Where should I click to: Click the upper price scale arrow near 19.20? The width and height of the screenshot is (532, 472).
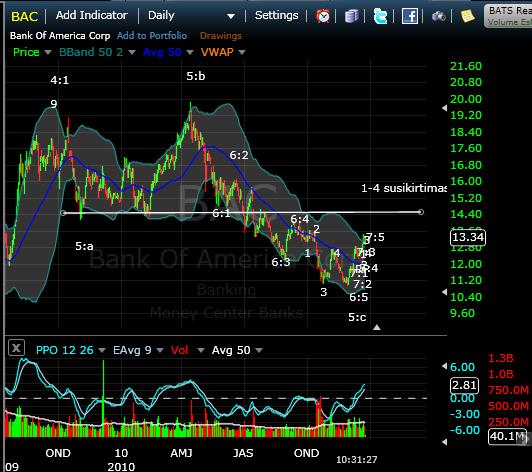(x=444, y=108)
